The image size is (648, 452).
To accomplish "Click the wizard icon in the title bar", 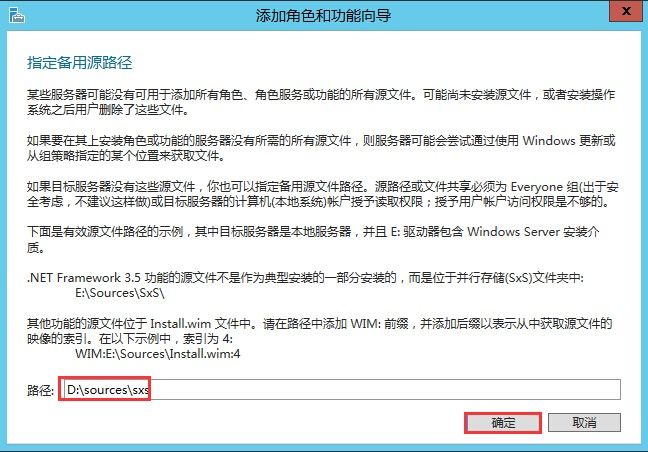I will [x=17, y=15].
